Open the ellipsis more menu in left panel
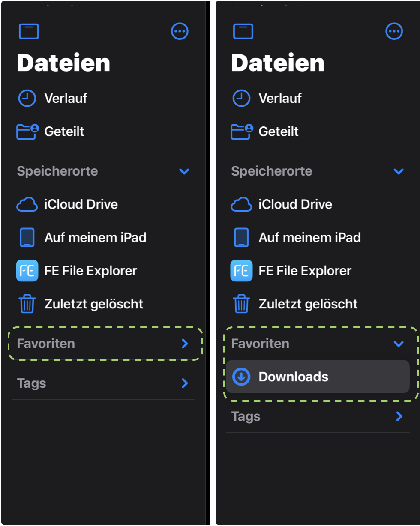This screenshot has width=420, height=526. (x=180, y=31)
